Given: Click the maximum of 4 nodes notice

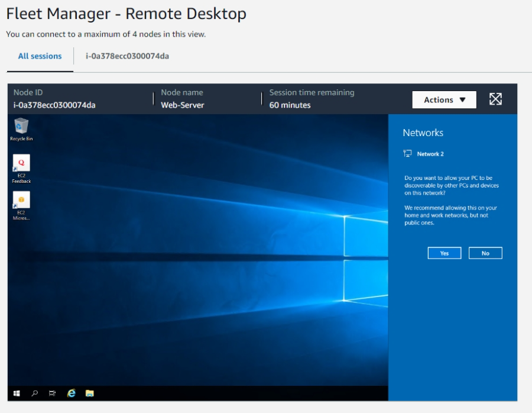Looking at the screenshot, I should point(106,34).
